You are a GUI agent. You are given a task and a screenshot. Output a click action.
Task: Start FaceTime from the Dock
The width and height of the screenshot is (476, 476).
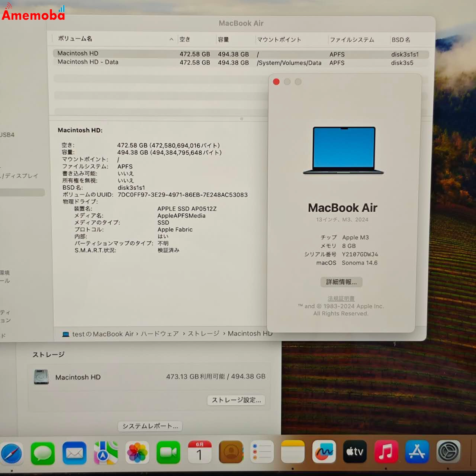[x=168, y=452]
